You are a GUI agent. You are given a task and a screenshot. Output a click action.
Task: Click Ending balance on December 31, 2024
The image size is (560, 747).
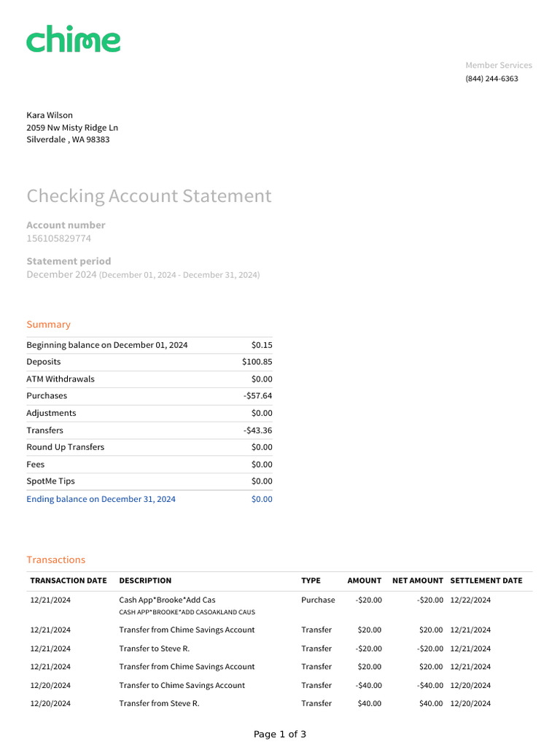click(101, 499)
